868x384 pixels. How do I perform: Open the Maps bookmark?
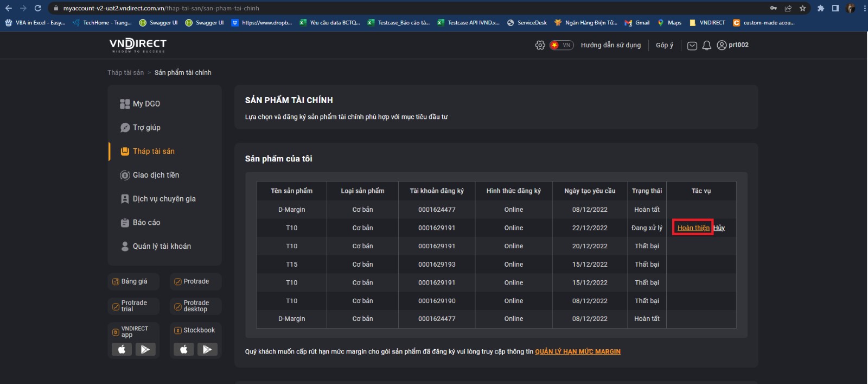[x=669, y=23]
